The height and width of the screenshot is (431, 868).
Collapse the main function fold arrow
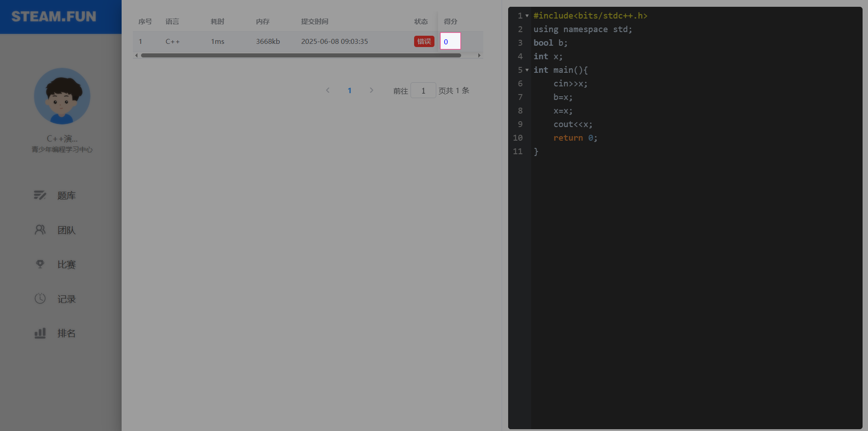[527, 70]
